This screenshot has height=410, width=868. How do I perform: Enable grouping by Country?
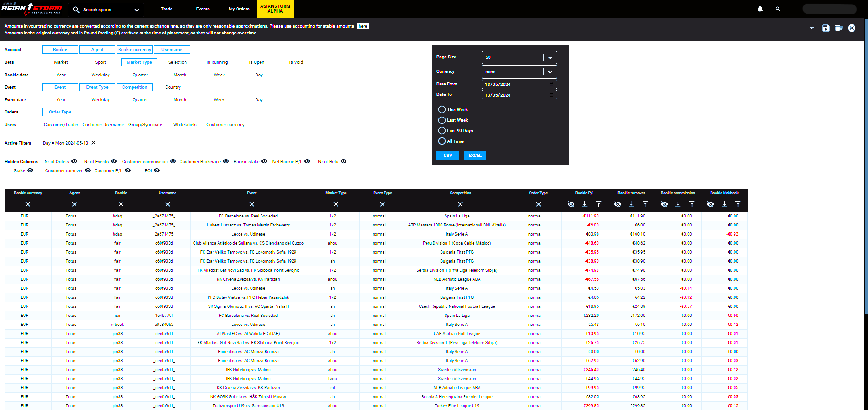click(x=173, y=87)
